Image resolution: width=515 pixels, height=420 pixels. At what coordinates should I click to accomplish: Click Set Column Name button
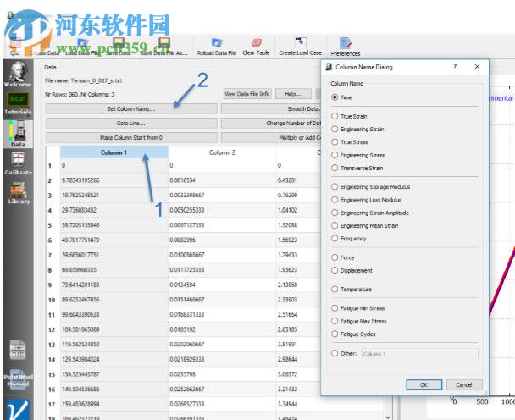coord(131,108)
